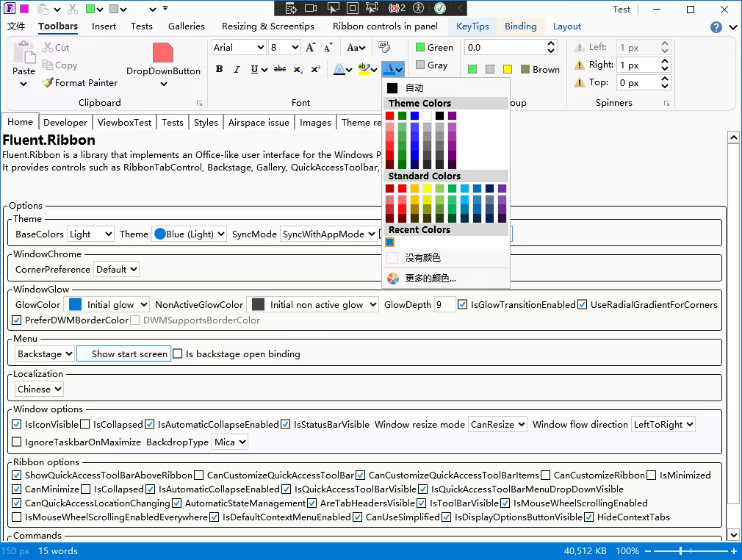The width and height of the screenshot is (742, 560).
Task: Uncheck IsIconVisible in Window options
Action: pos(16,424)
